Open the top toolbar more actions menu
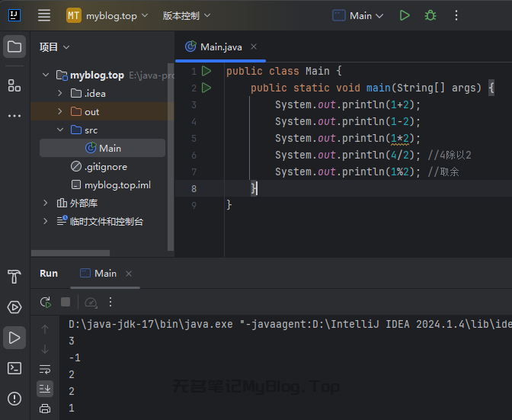Viewport: 512px width, 420px height. (x=456, y=15)
